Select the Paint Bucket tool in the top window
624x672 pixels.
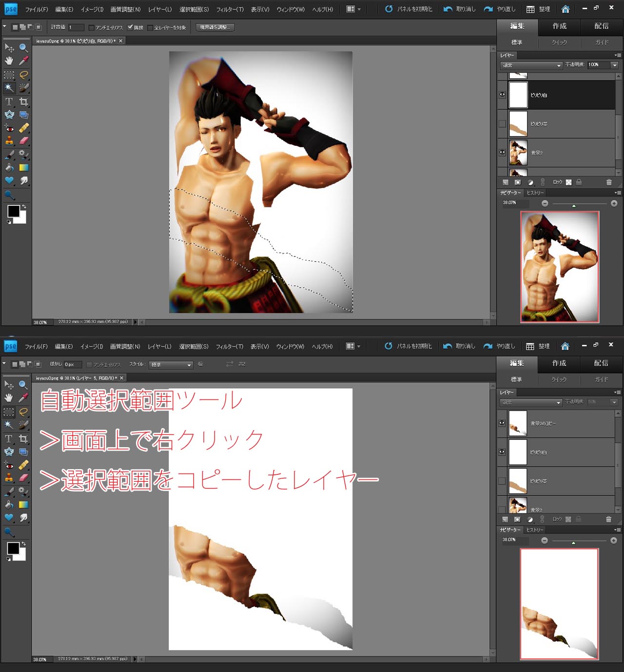click(x=9, y=167)
